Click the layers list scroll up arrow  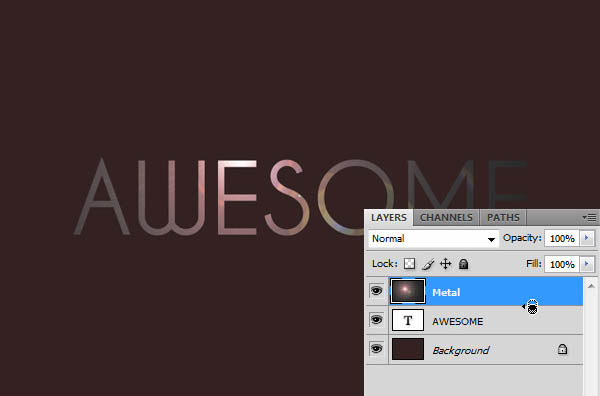pos(591,286)
